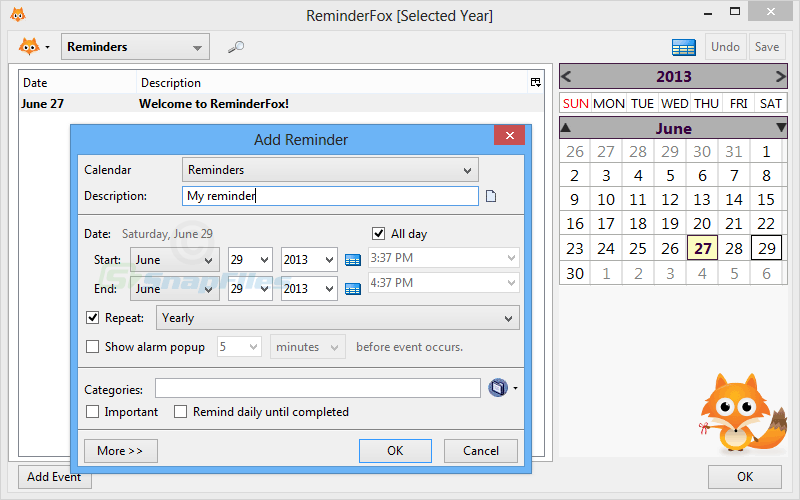Click the search magnifier icon
This screenshot has height=500, width=800.
(x=236, y=47)
